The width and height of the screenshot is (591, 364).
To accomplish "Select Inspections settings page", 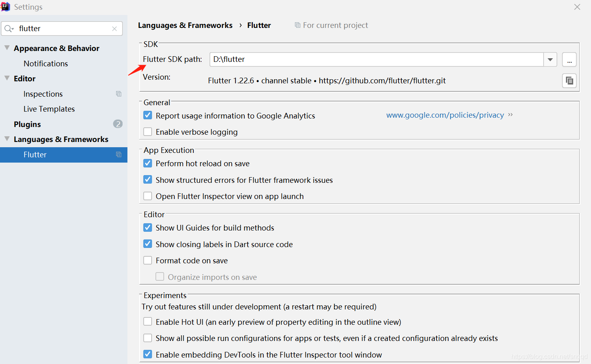I will (43, 94).
